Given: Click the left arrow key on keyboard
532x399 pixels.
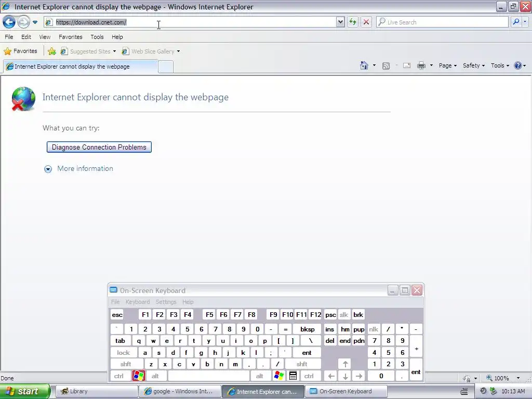Looking at the screenshot, I should pos(331,376).
